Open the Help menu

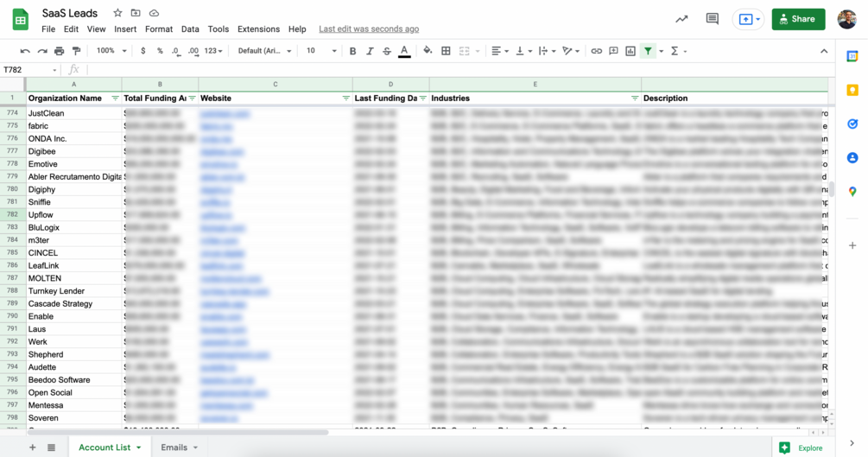tap(297, 29)
